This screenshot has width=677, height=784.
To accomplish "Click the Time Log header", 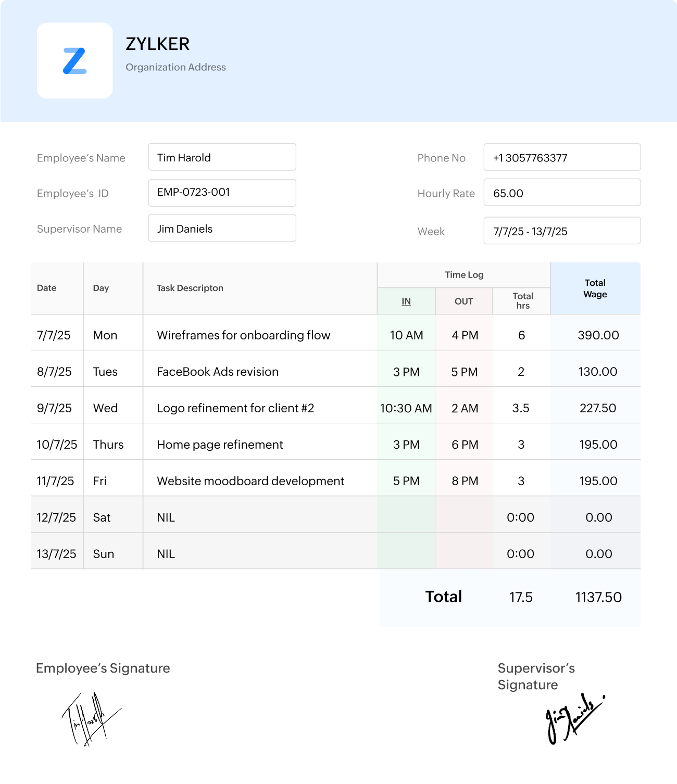I will tap(463, 274).
